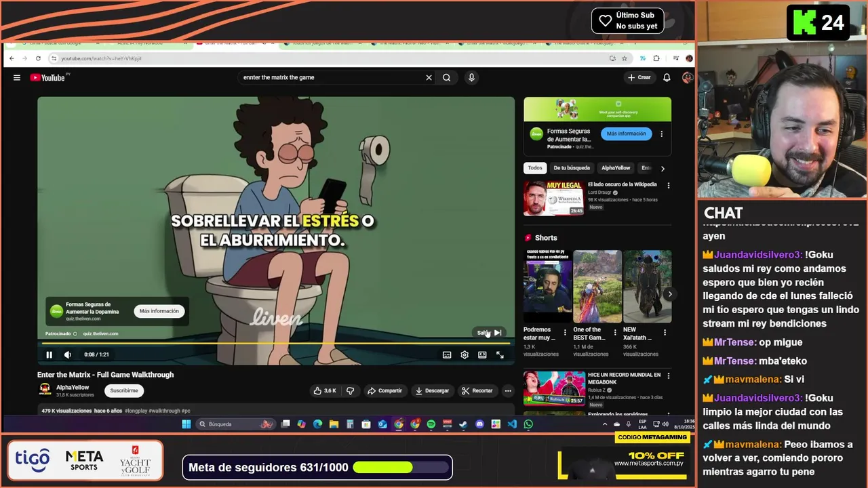Open the video player settings gear
The width and height of the screenshot is (868, 488).
(x=465, y=354)
